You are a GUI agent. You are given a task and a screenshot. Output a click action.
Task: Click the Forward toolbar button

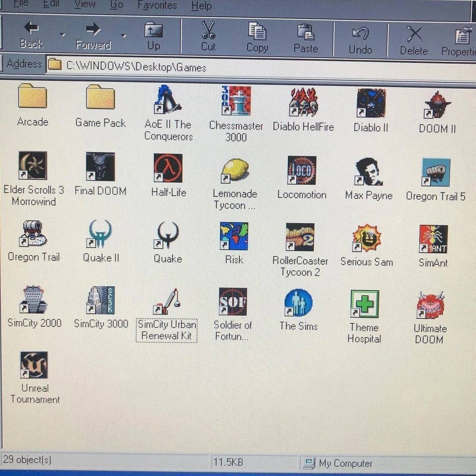click(93, 37)
